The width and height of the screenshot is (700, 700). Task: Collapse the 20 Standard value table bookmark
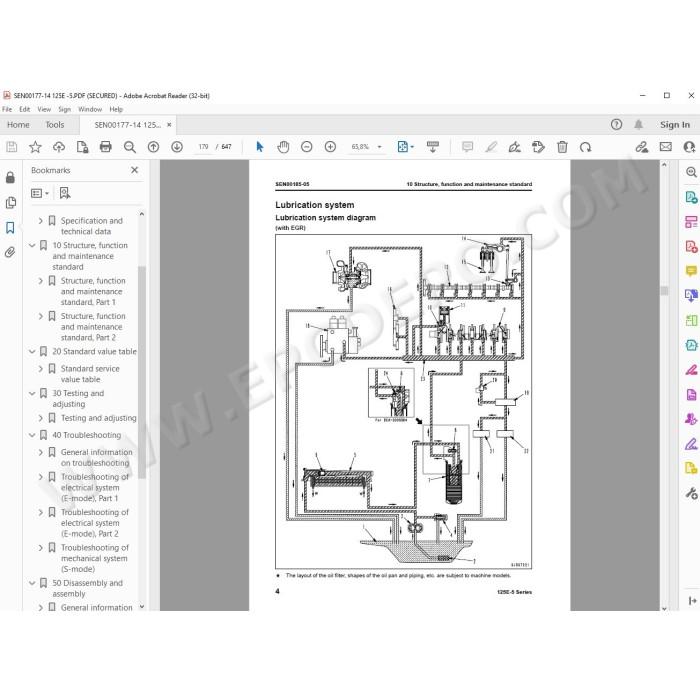tap(32, 352)
